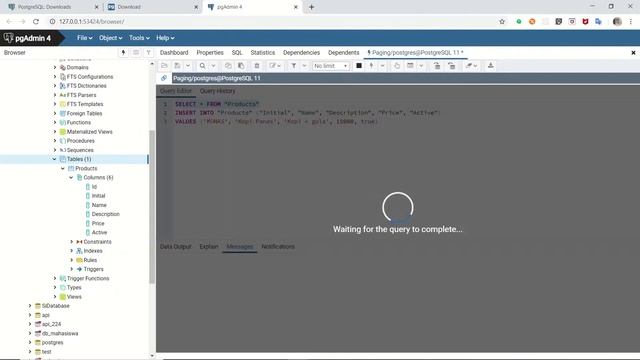Bookmark the page with the star icon
The height and width of the screenshot is (360, 640).
click(x=502, y=22)
